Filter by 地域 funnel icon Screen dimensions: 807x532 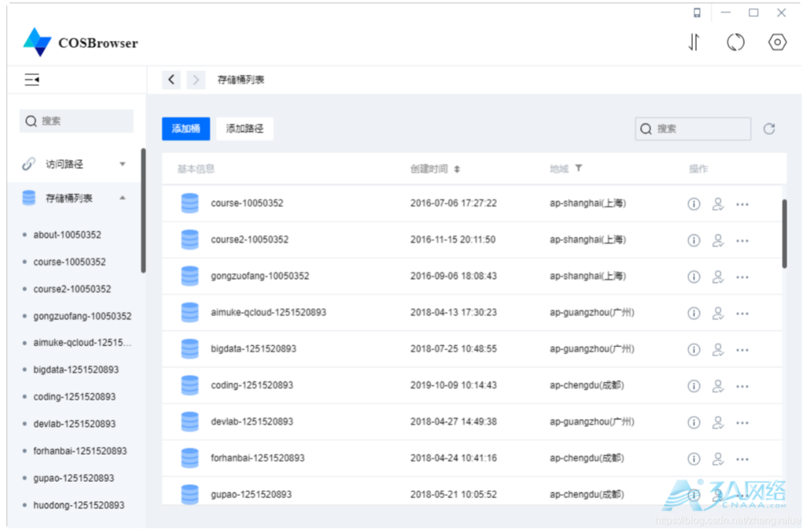[578, 168]
